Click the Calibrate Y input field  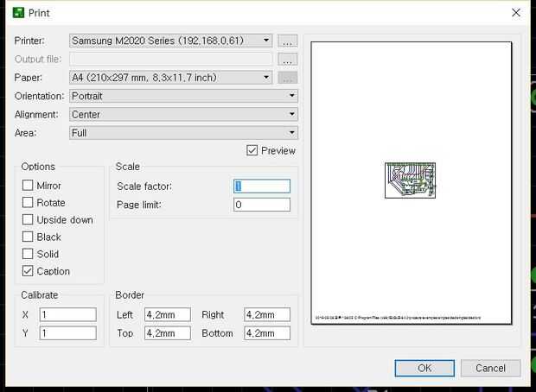pos(68,333)
